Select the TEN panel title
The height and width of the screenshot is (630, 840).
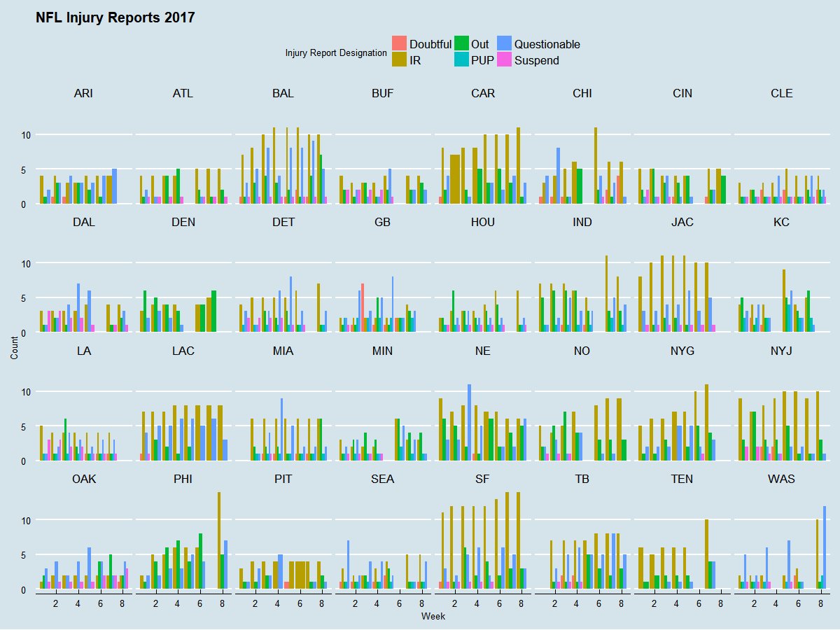click(x=682, y=479)
